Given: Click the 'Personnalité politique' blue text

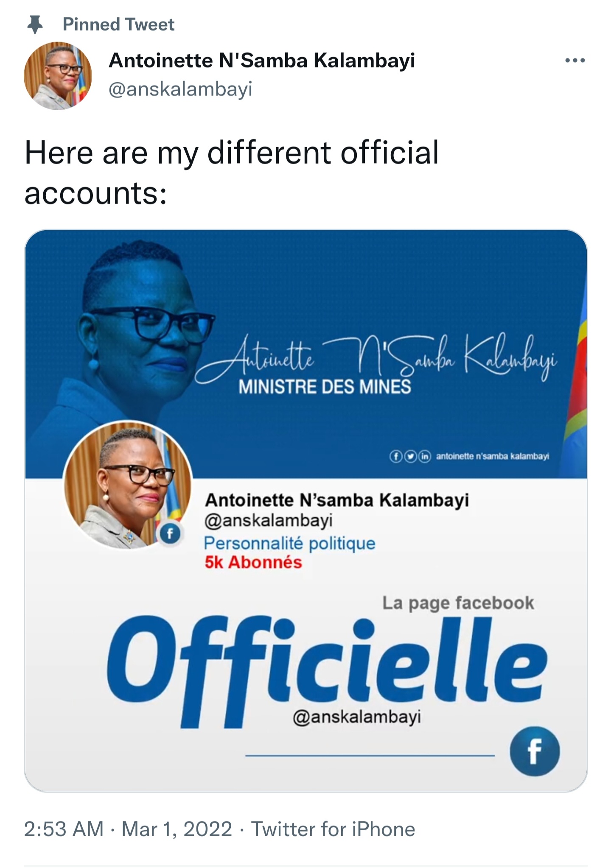Looking at the screenshot, I should coord(290,543).
